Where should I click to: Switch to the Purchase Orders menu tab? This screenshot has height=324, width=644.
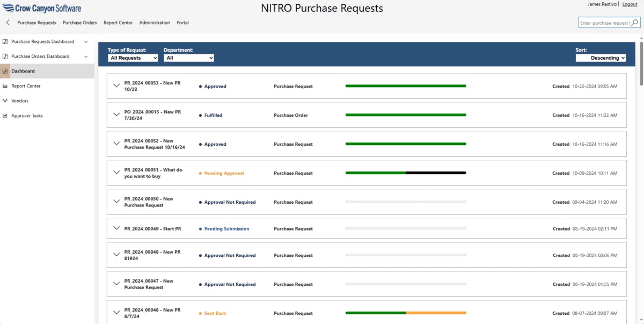point(79,23)
